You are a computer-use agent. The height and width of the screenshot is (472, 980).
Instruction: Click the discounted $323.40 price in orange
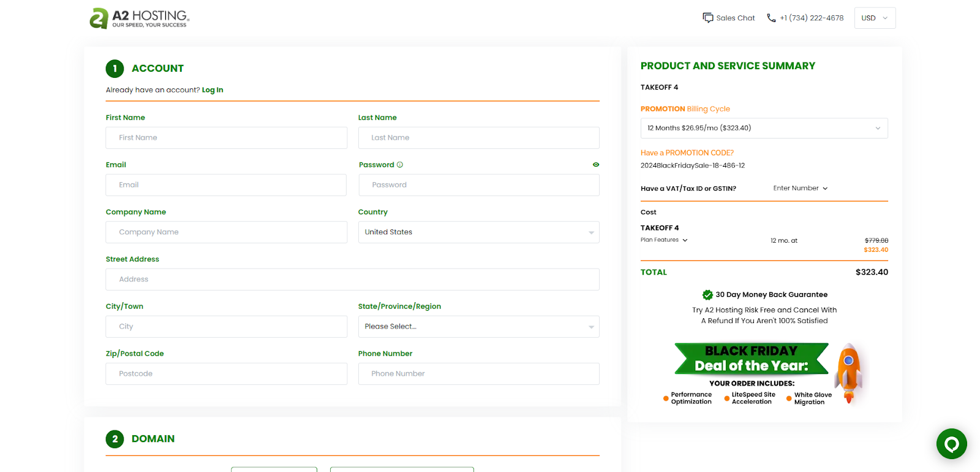876,250
